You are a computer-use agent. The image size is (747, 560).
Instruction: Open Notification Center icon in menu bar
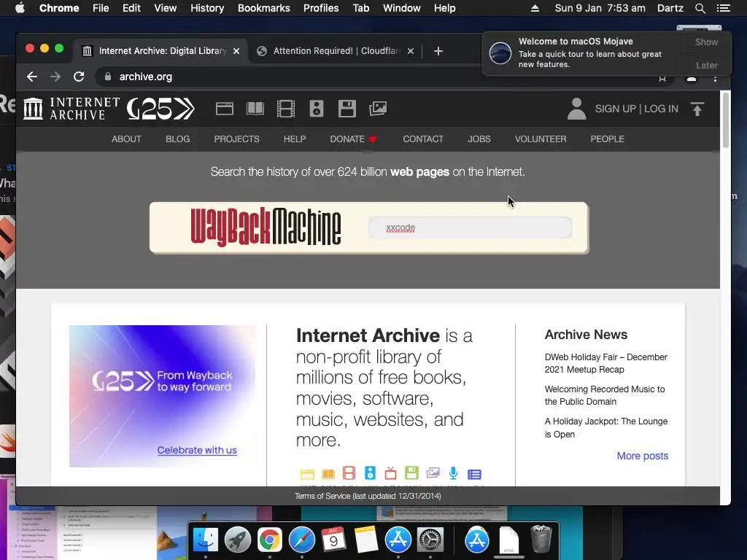(723, 8)
